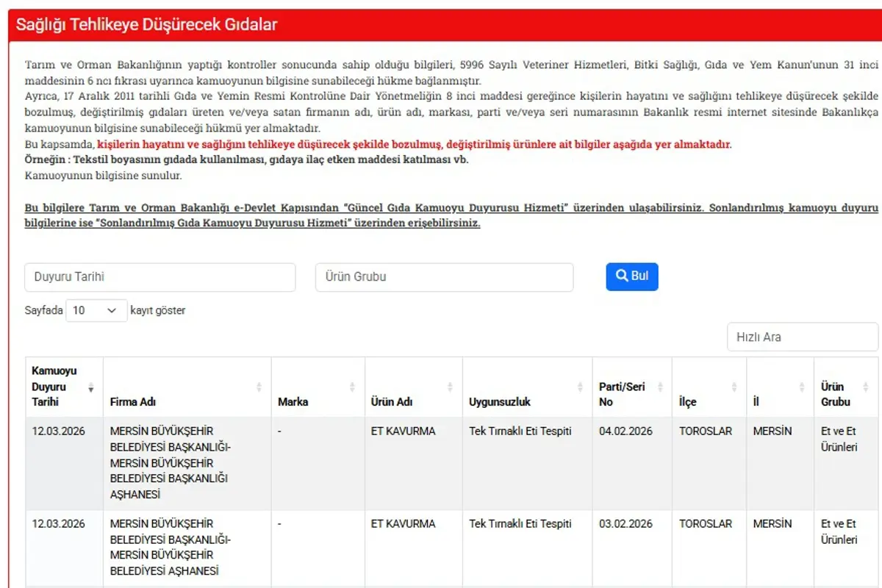This screenshot has height=588, width=882.
Task: Sort by Parti/Seri No
Action: [x=661, y=386]
